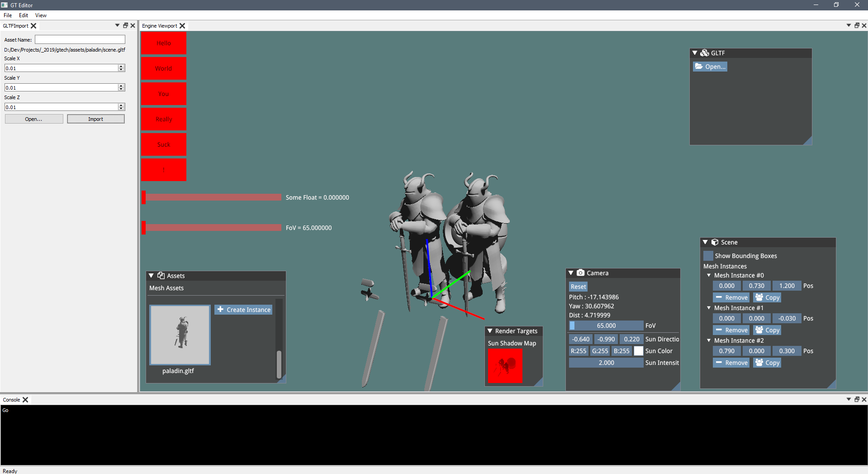Click Open... in the GLTF viewport panel
The image size is (868, 474).
point(710,67)
